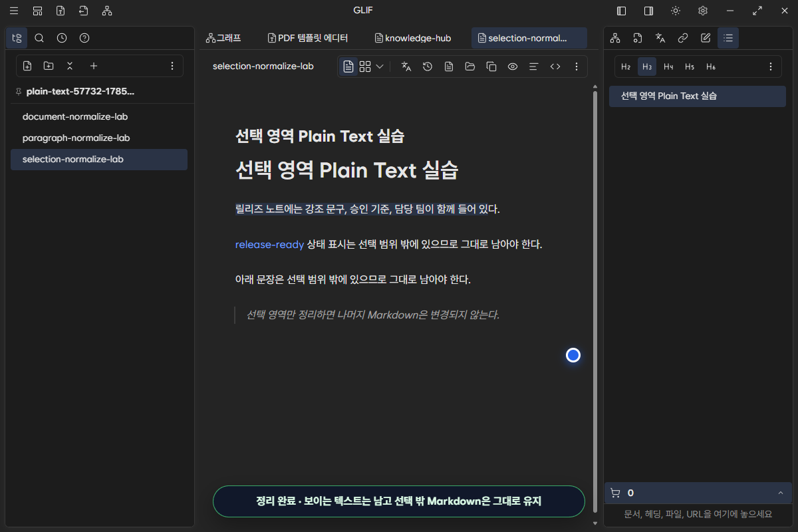798x532 pixels.
Task: Open sidebar more-options menu
Action: click(172, 66)
